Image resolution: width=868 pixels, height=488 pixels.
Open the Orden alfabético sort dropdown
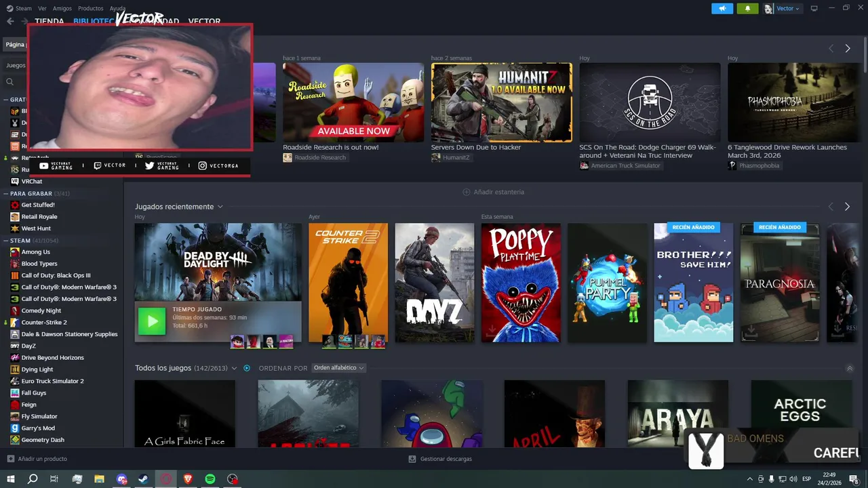339,368
